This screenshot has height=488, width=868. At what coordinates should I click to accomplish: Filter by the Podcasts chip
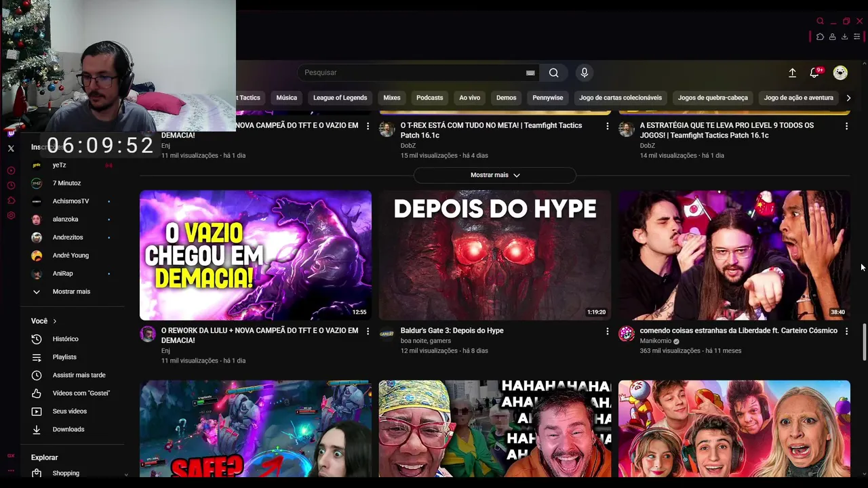pyautogui.click(x=429, y=98)
